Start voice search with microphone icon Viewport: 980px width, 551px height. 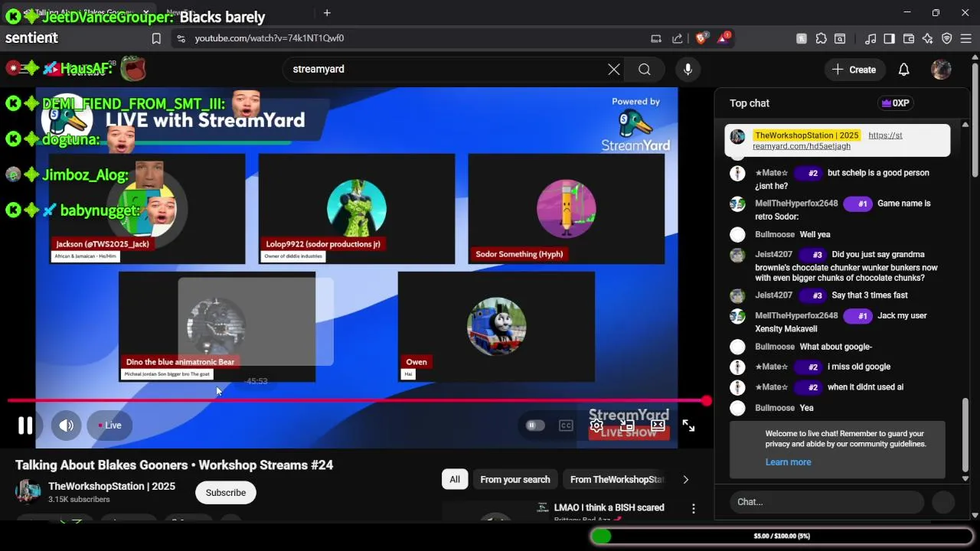coord(688,70)
